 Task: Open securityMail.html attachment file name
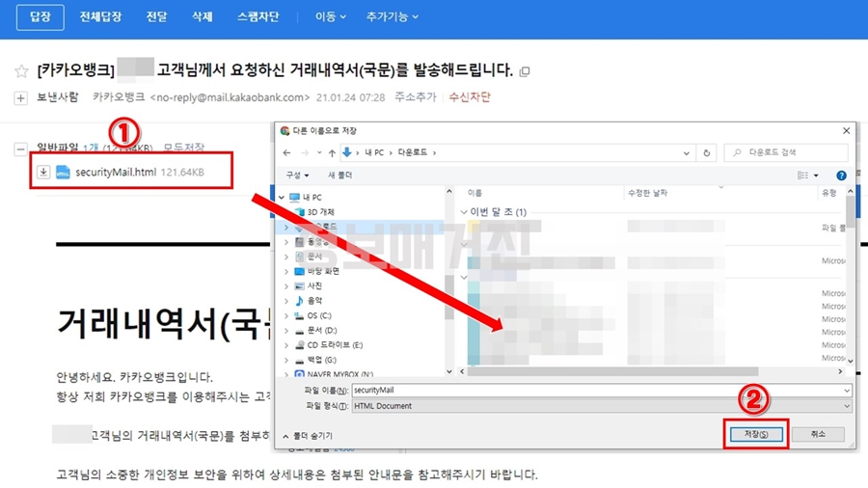coord(116,172)
